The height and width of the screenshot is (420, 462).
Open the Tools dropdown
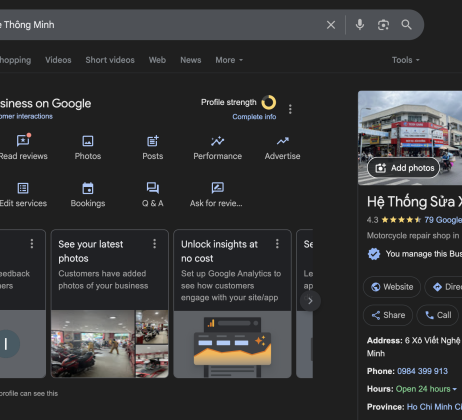coord(405,60)
